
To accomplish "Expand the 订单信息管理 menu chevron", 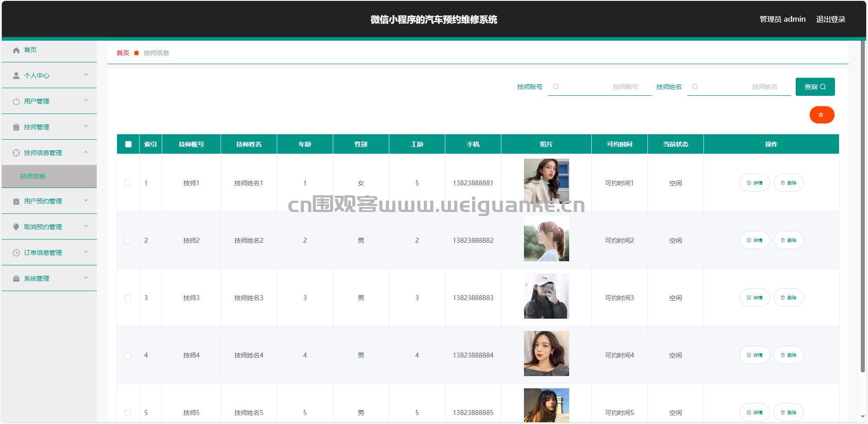I will coord(86,252).
